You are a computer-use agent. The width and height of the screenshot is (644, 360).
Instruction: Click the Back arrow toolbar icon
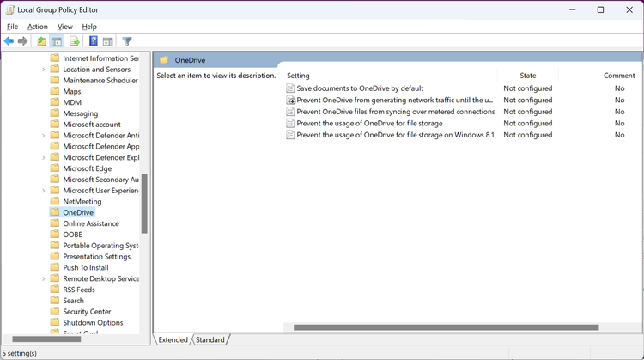click(9, 41)
